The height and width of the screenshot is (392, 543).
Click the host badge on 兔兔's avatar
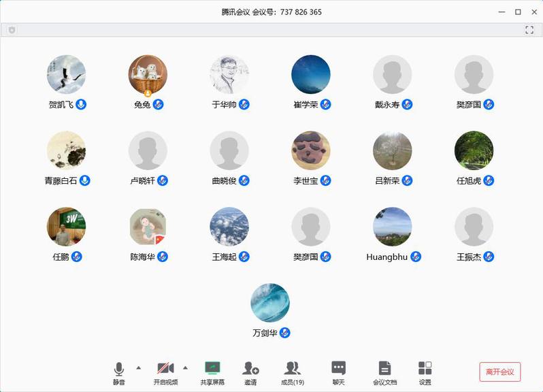click(148, 93)
